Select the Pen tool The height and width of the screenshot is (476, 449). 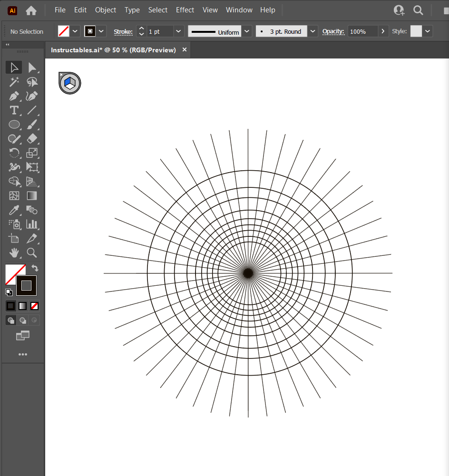coord(14,96)
